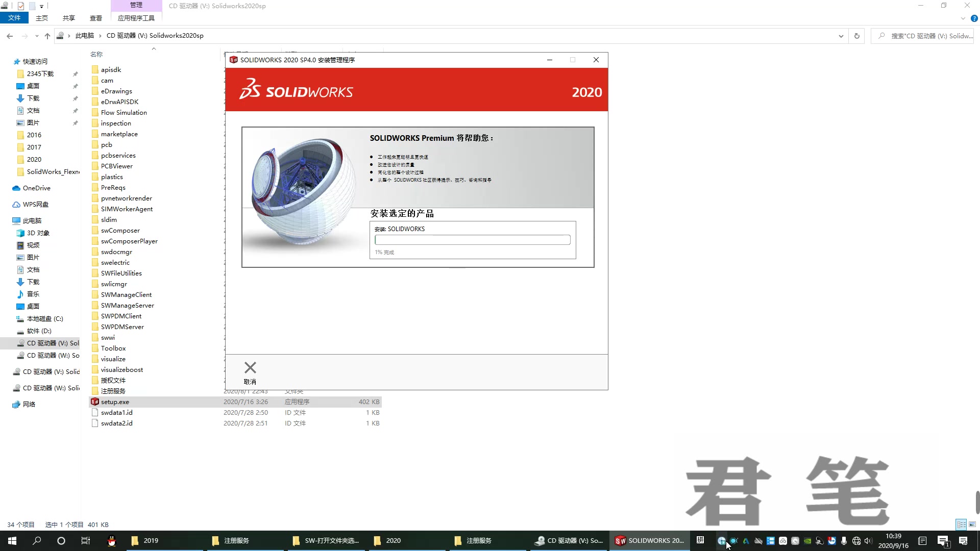Expand the address bar history dropdown
Image resolution: width=980 pixels, height=551 pixels.
pos(841,36)
